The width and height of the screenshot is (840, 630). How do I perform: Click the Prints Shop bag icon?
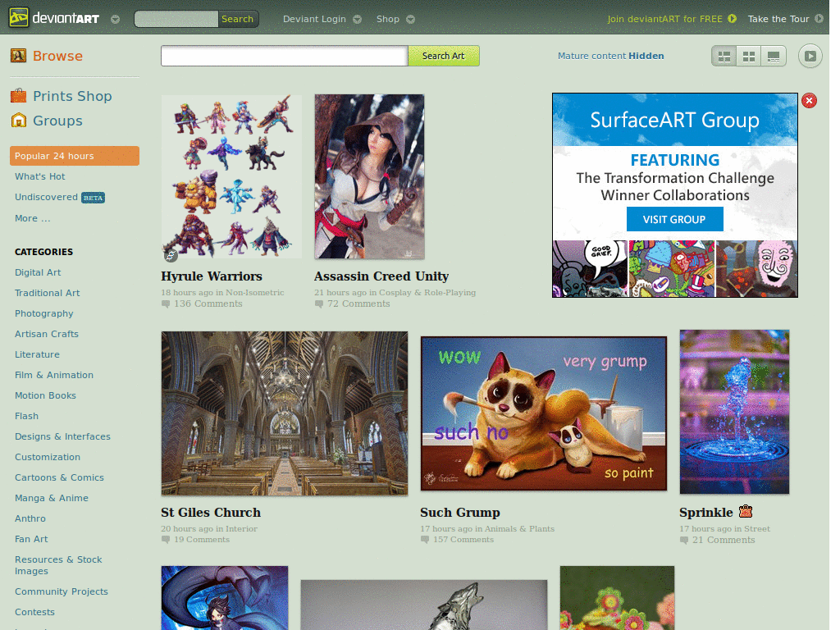(x=18, y=95)
